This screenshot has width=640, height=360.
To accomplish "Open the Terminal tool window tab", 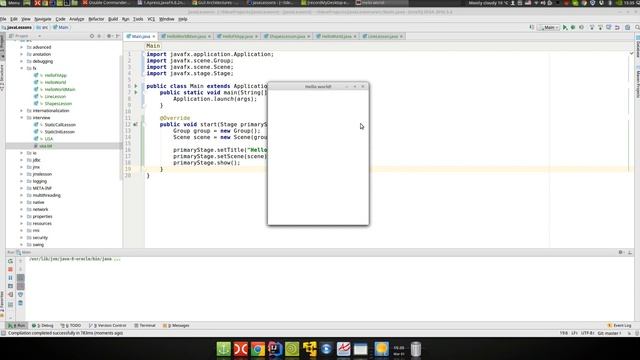I will [145, 326].
